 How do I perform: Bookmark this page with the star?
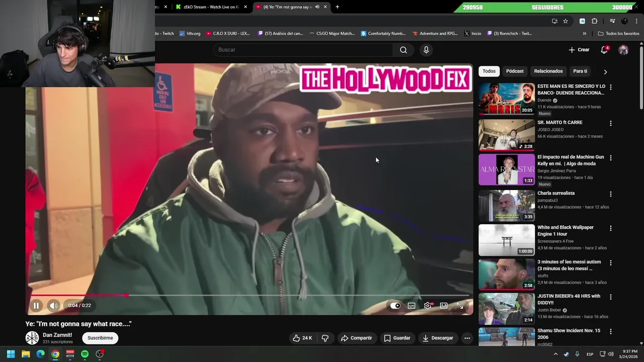[566, 21]
